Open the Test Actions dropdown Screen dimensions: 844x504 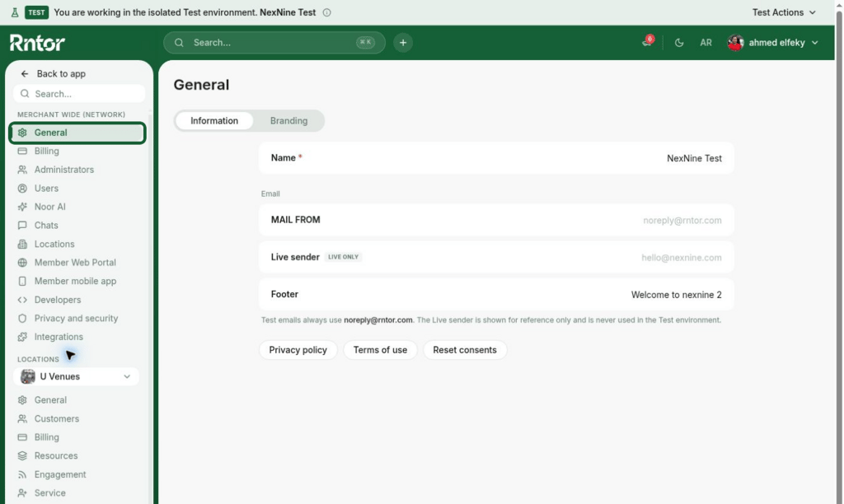click(784, 12)
